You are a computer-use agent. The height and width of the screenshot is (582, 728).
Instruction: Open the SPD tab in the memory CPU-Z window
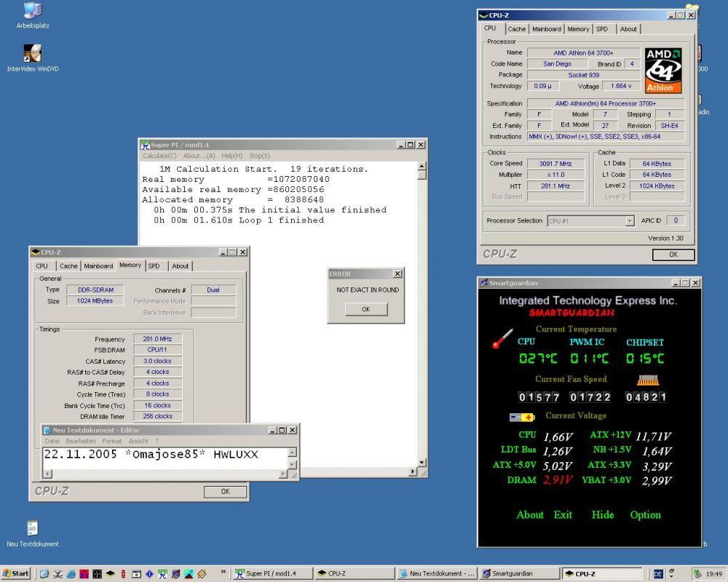154,266
